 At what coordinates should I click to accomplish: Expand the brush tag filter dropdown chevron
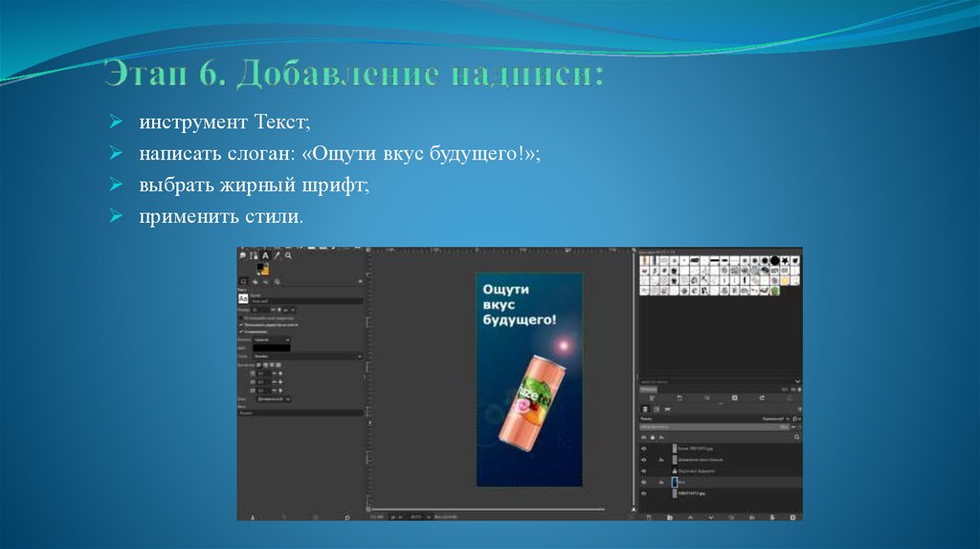pos(797,382)
